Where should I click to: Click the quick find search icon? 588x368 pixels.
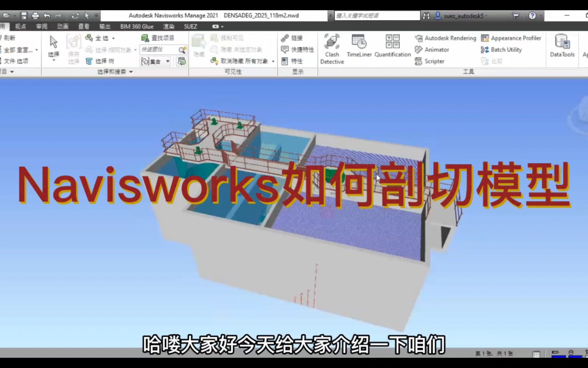(x=182, y=50)
